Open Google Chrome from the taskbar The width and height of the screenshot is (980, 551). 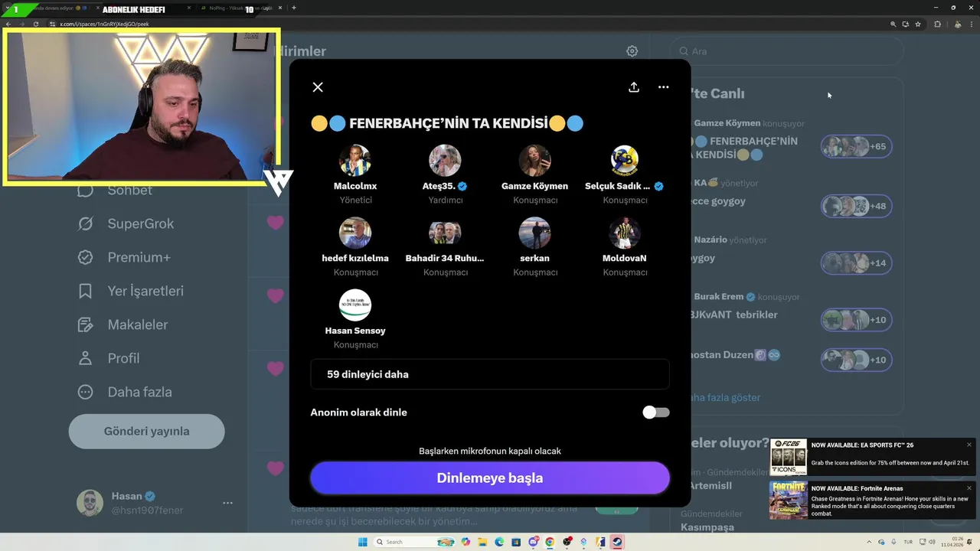(x=550, y=542)
